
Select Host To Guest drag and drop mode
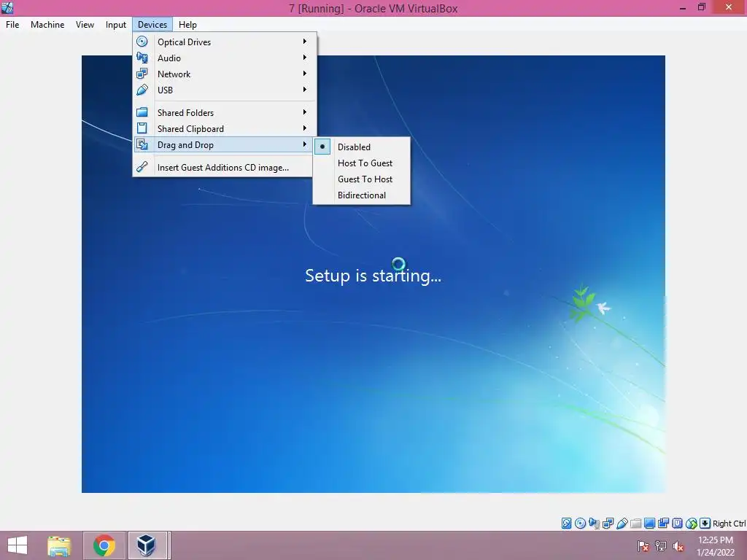point(361,163)
